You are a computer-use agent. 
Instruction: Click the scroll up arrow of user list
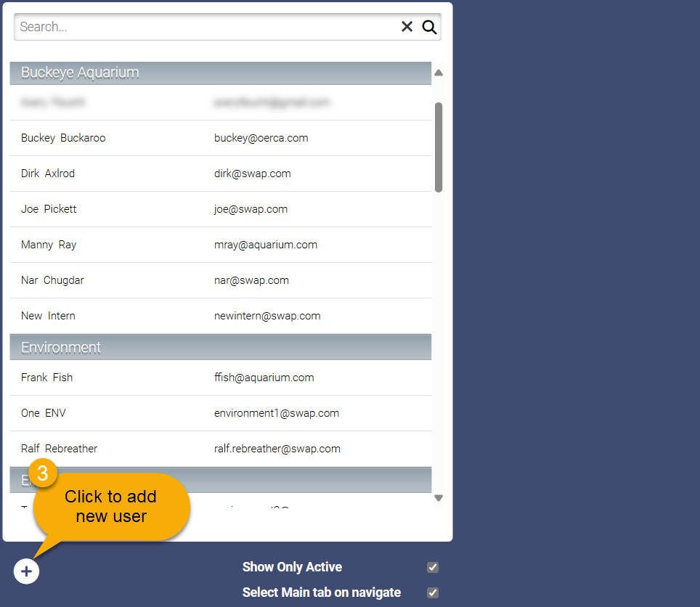439,73
